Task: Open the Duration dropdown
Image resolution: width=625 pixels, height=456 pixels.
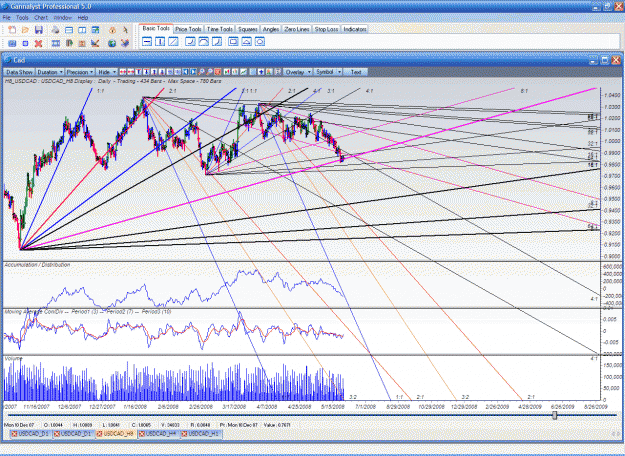Action: pos(50,72)
